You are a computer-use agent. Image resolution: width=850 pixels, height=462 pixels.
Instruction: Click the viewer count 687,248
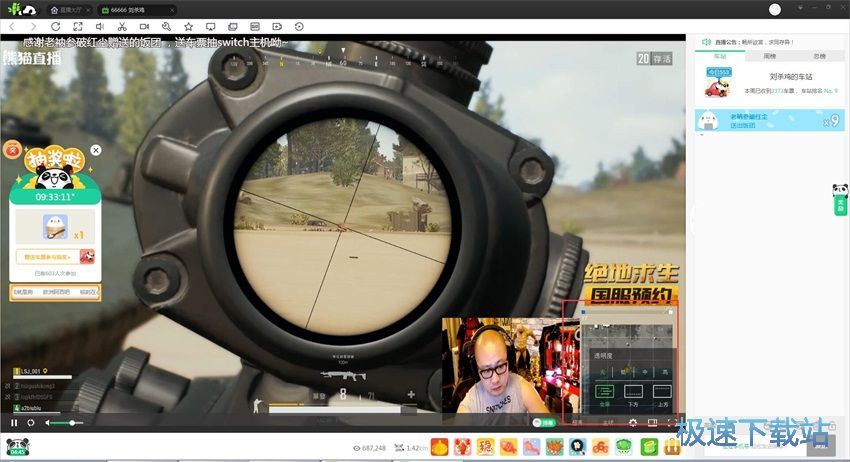369,448
